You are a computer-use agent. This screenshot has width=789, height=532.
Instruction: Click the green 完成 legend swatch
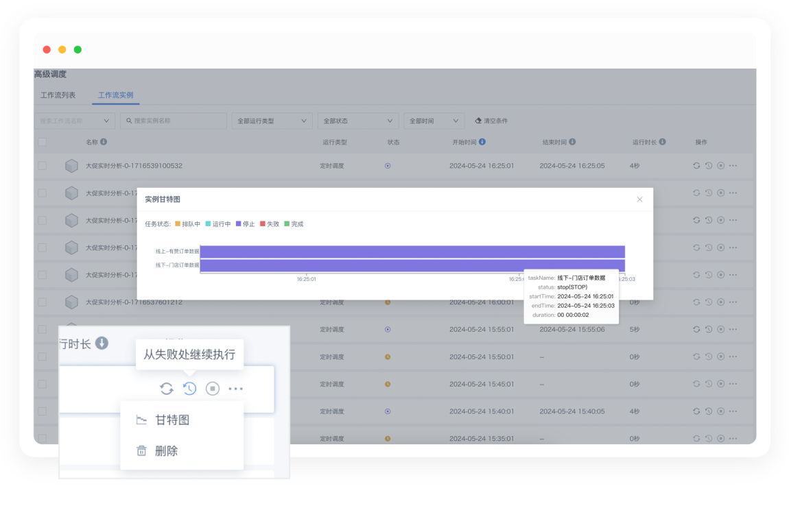pos(287,223)
